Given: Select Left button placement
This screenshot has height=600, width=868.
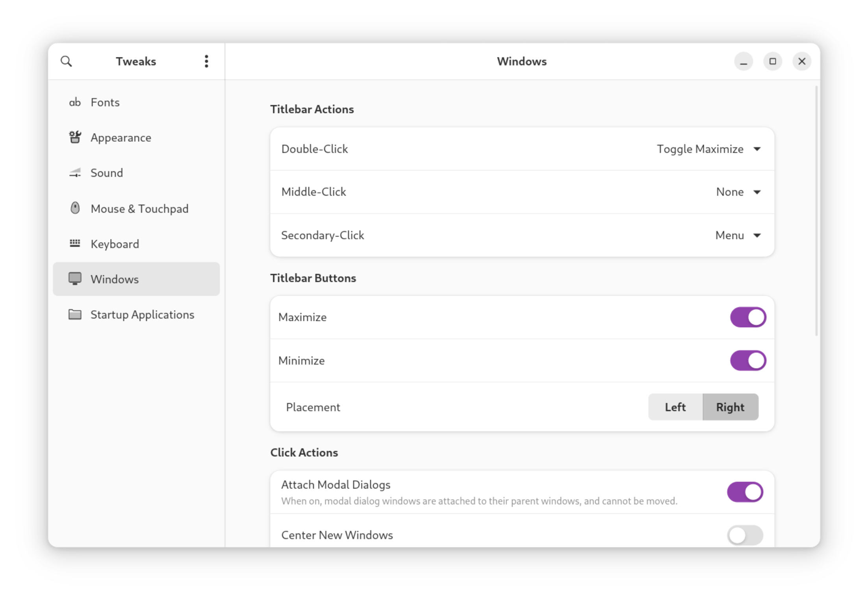Looking at the screenshot, I should (x=675, y=407).
